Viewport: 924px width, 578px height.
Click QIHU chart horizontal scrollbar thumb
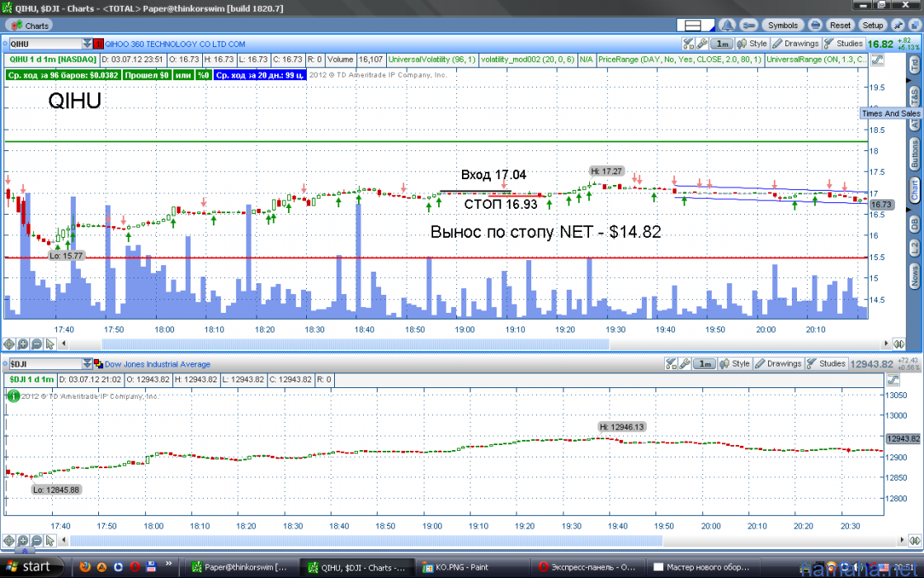356,343
